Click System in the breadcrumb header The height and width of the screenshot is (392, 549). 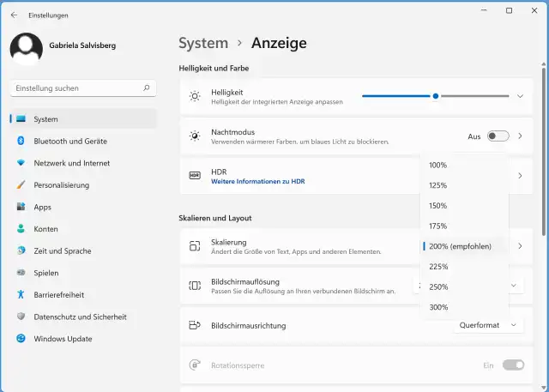(203, 43)
